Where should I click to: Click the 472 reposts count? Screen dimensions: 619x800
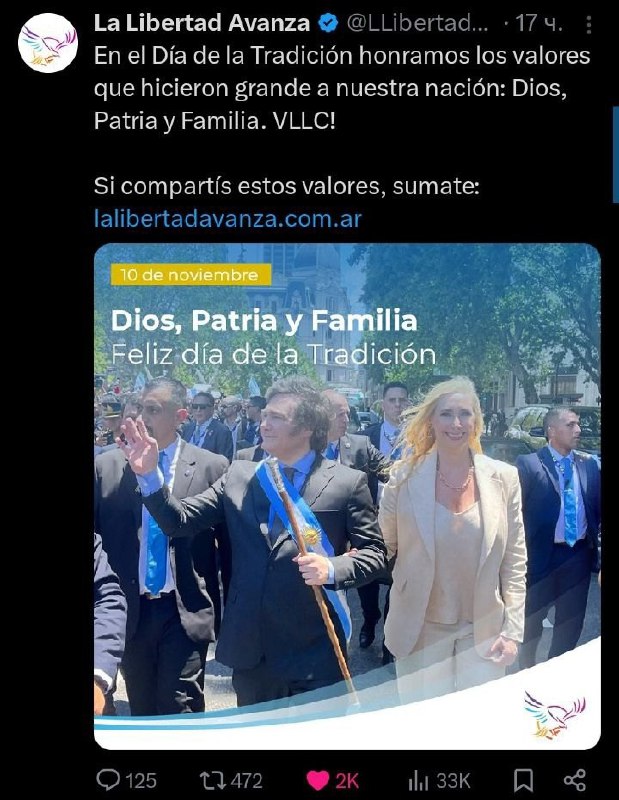[x=246, y=781]
